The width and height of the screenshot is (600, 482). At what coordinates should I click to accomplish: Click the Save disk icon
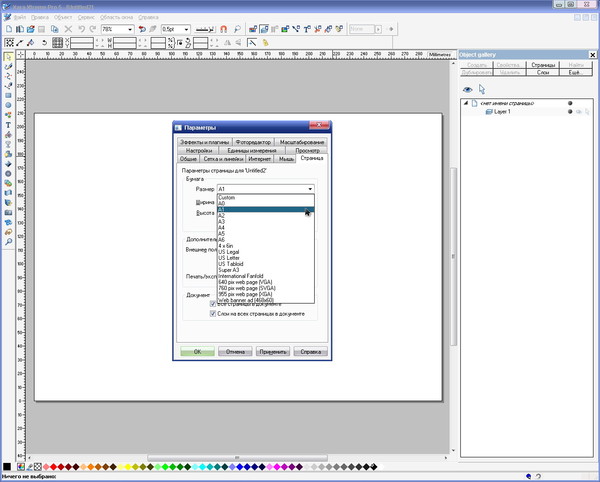point(41,29)
